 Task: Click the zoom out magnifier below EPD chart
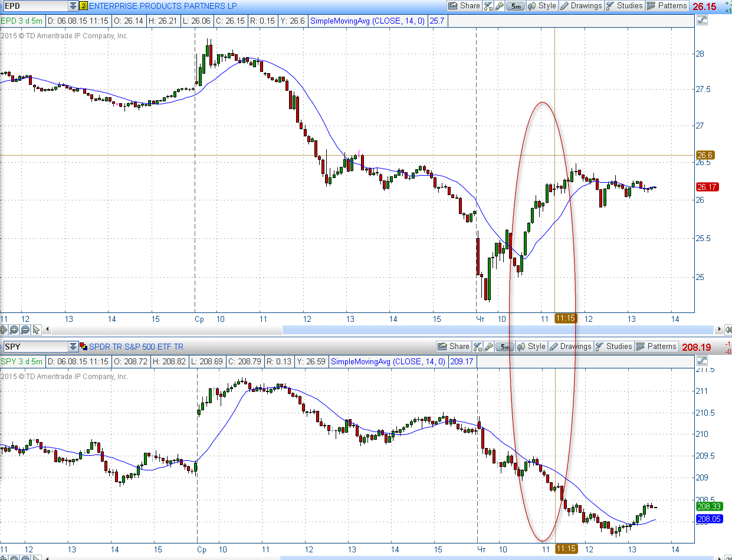coord(25,330)
